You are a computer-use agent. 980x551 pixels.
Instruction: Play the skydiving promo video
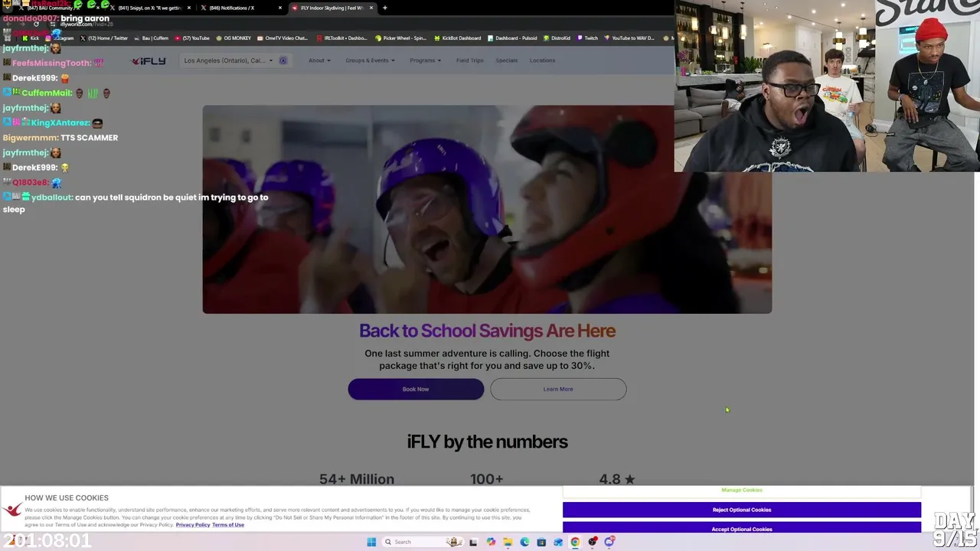point(487,209)
